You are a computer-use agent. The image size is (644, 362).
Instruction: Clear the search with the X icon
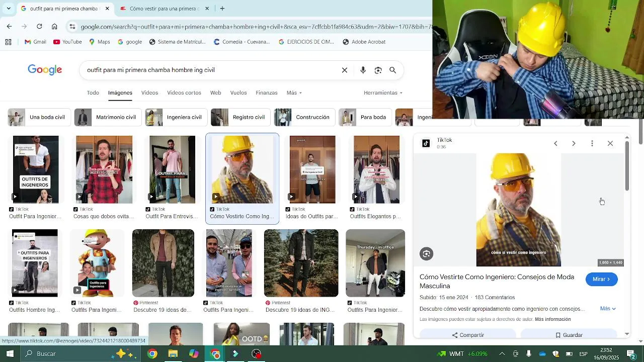345,70
